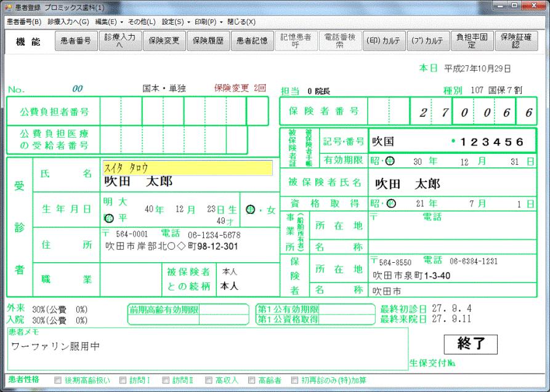550x392 pixels.
Task: Check the 訪問Ⅱ checkbox
Action: tap(166, 380)
